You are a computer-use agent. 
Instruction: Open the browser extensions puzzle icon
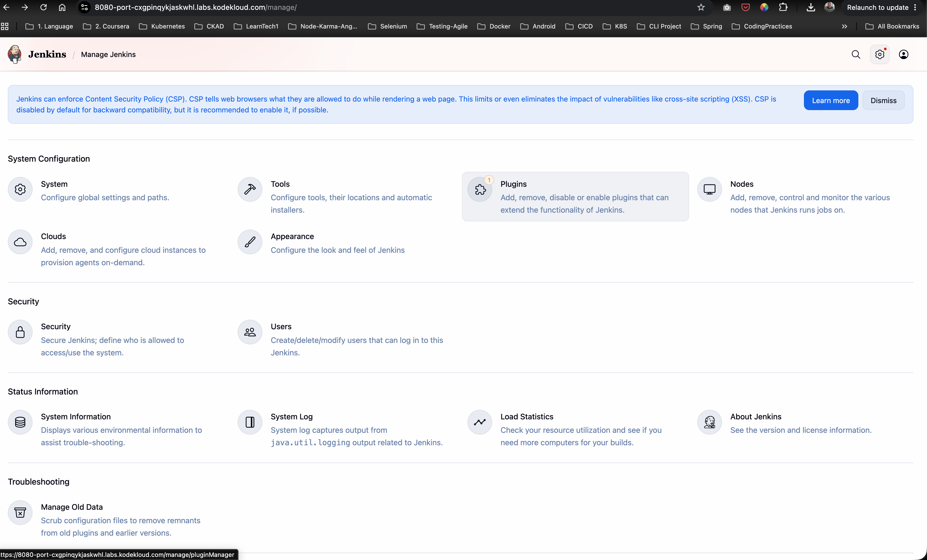coord(783,7)
